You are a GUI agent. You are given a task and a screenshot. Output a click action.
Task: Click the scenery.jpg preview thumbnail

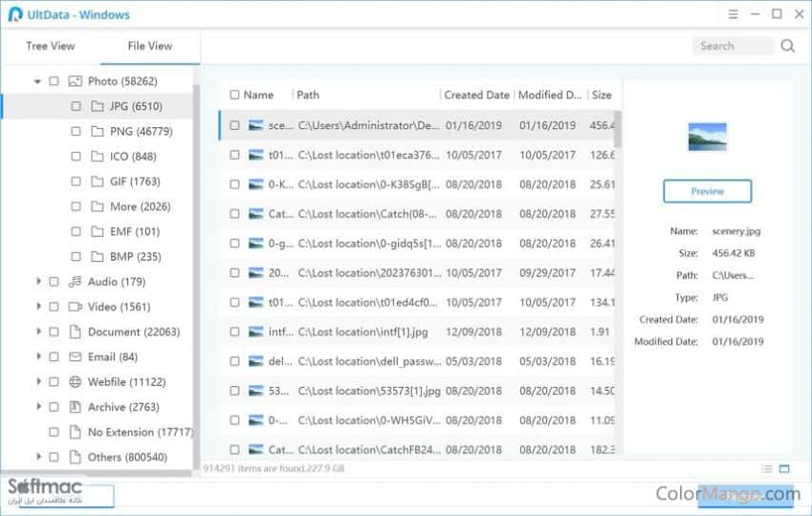(708, 137)
